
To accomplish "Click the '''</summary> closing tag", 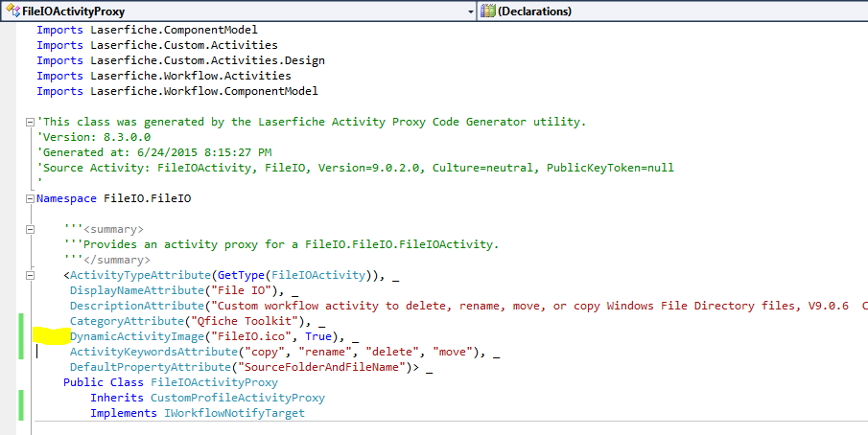I will [106, 260].
